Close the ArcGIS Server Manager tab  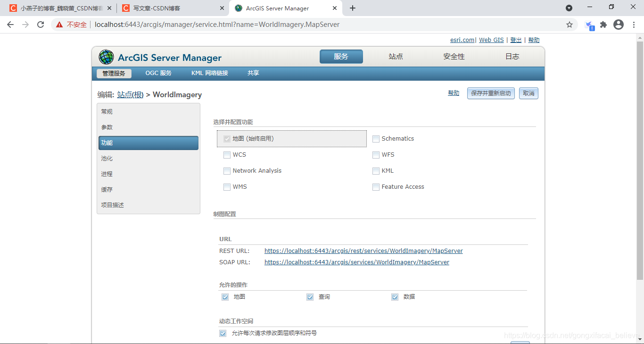pyautogui.click(x=335, y=8)
